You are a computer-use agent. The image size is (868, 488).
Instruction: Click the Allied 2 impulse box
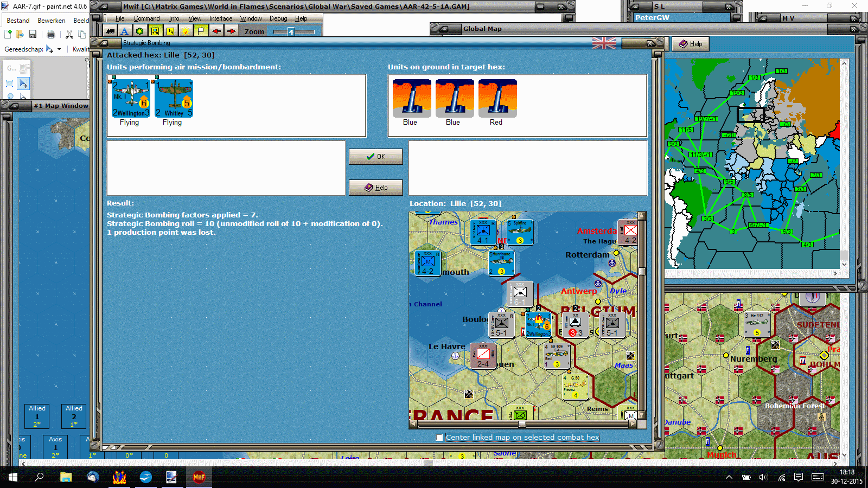point(74,416)
